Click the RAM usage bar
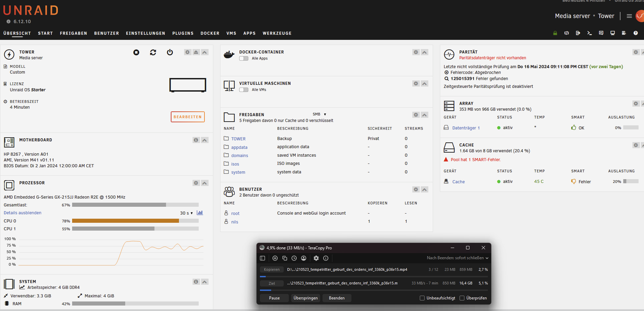This screenshot has width=644, height=311. (135, 304)
